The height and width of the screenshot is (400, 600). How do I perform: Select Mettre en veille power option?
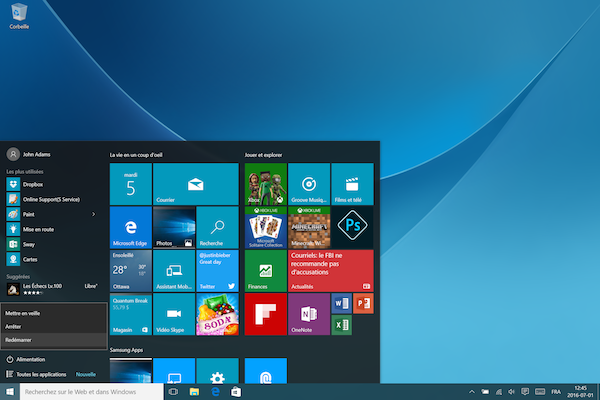tap(54, 313)
